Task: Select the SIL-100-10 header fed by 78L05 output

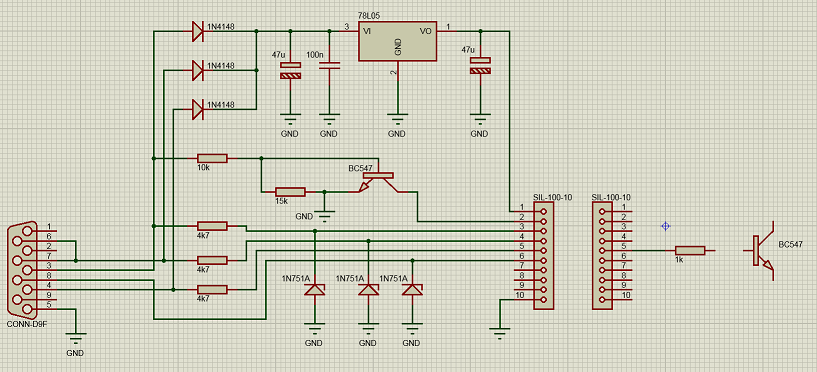Action: pyautogui.click(x=543, y=255)
